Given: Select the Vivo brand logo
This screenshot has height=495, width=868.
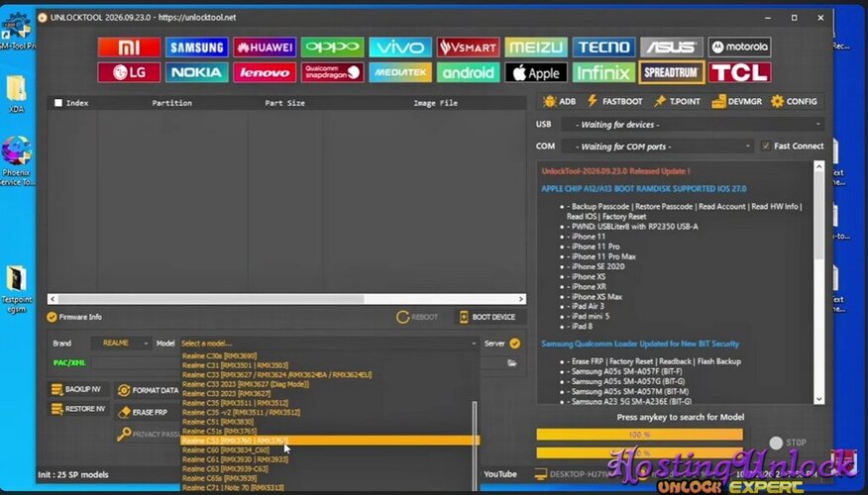Looking at the screenshot, I should (x=400, y=48).
